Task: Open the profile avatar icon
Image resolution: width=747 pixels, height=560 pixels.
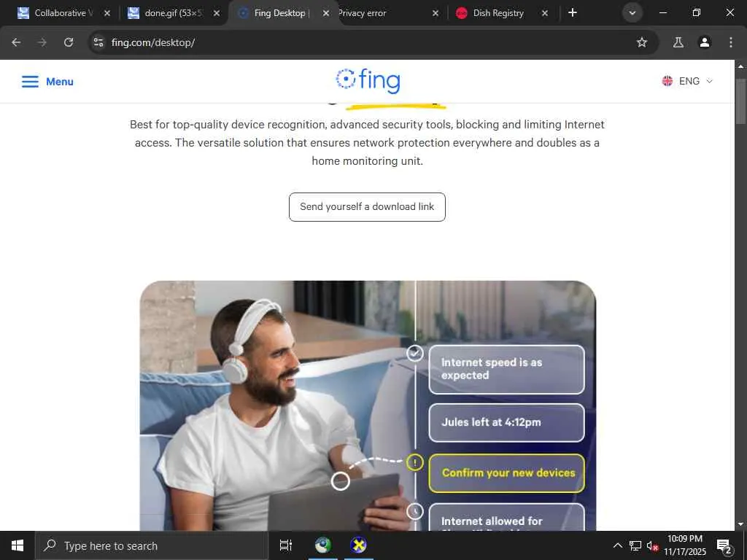Action: [704, 42]
